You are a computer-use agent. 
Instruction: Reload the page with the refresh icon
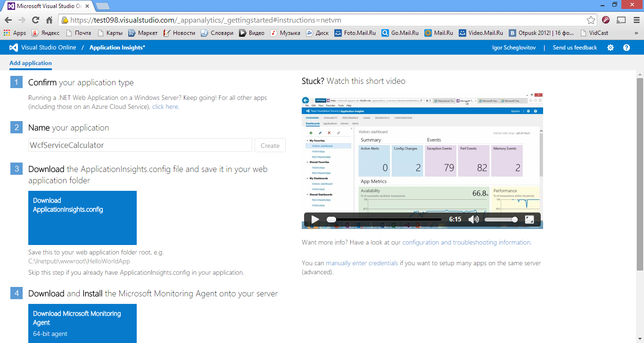(35, 20)
